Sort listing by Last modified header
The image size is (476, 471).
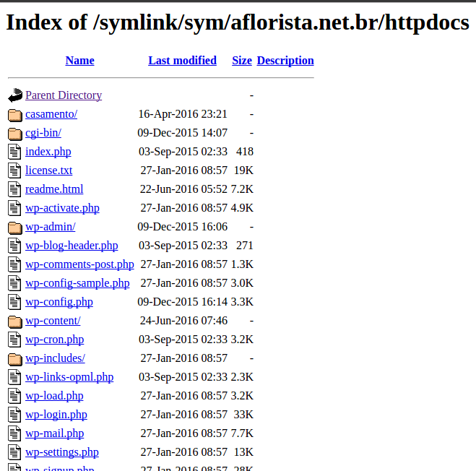click(183, 61)
